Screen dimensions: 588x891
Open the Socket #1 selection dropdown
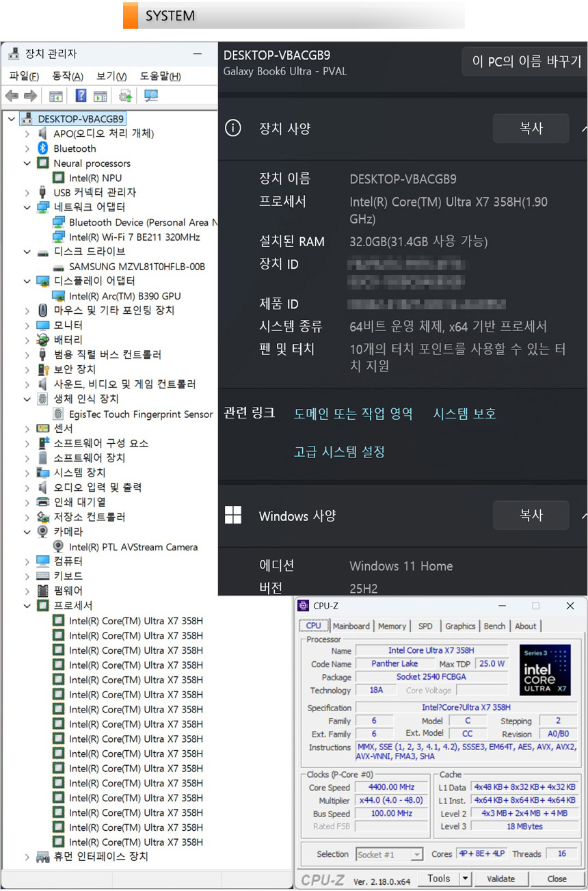point(416,855)
